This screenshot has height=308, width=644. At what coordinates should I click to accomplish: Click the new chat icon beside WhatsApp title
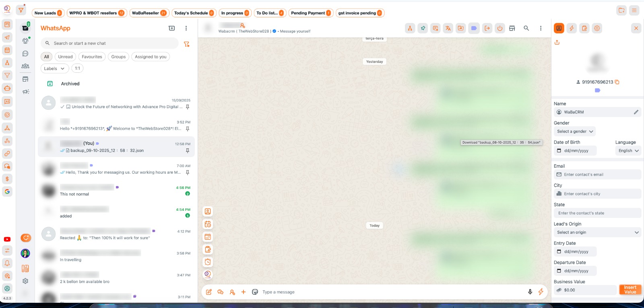tap(171, 28)
